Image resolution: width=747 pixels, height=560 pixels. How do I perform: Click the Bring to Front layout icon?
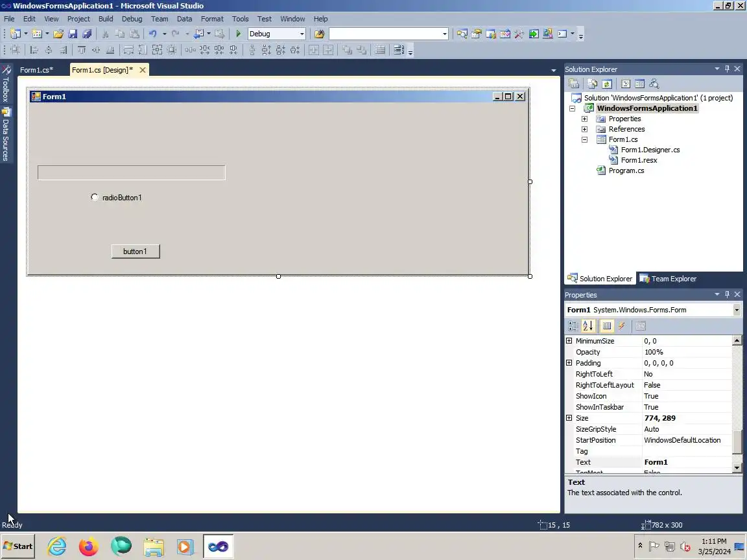tap(348, 50)
